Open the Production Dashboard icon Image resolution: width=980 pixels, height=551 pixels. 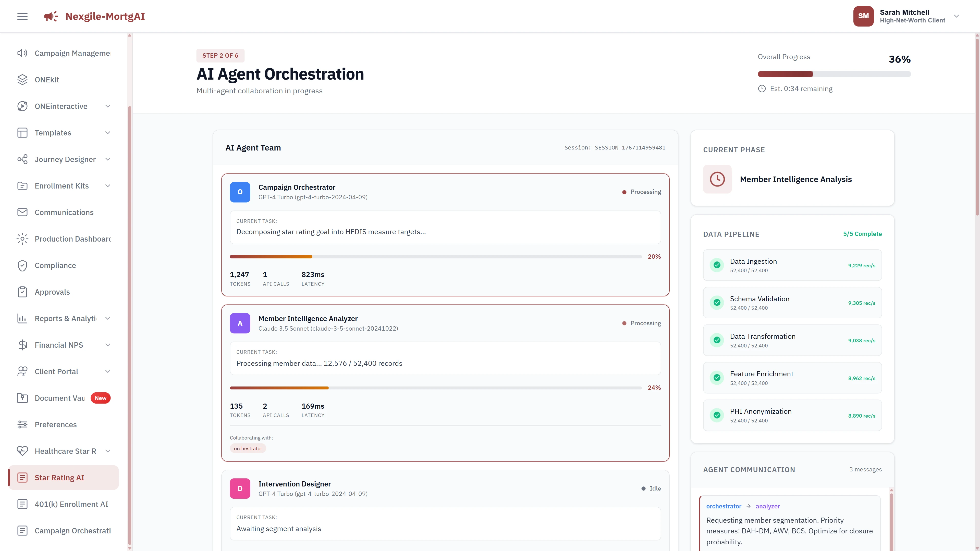click(x=22, y=239)
